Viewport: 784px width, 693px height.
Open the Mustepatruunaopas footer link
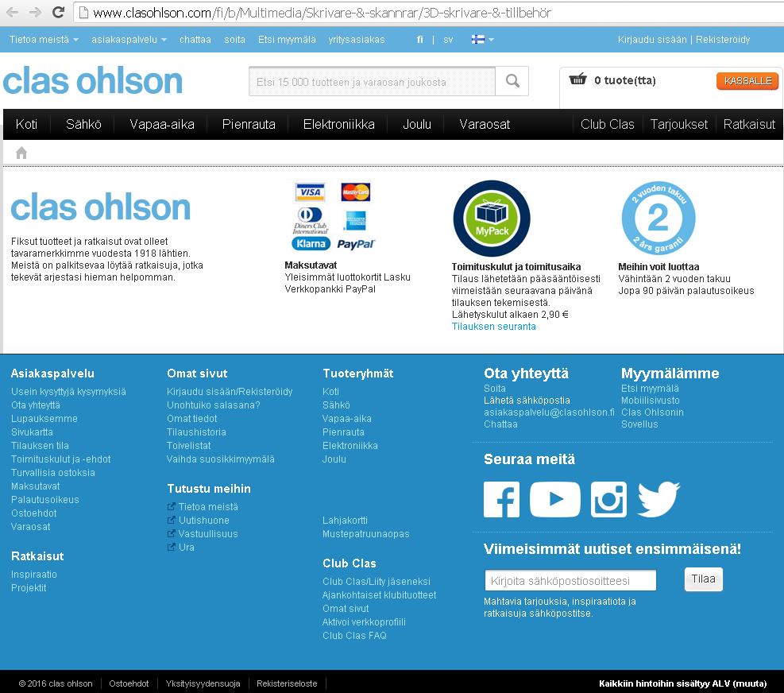[x=366, y=534]
